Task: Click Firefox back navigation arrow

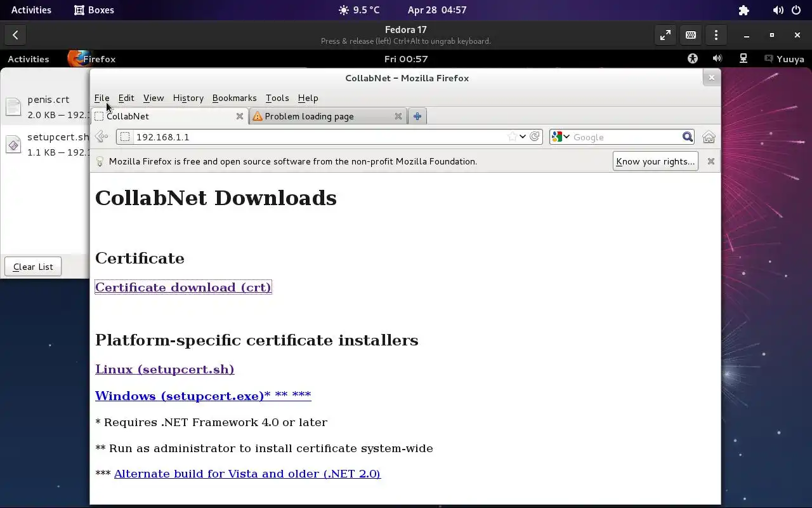Action: [x=101, y=137]
